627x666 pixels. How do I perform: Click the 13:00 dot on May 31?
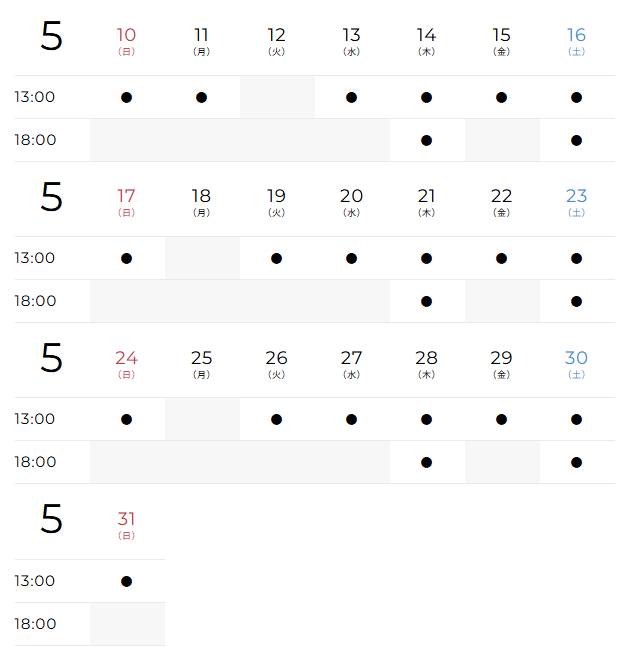coord(126,582)
